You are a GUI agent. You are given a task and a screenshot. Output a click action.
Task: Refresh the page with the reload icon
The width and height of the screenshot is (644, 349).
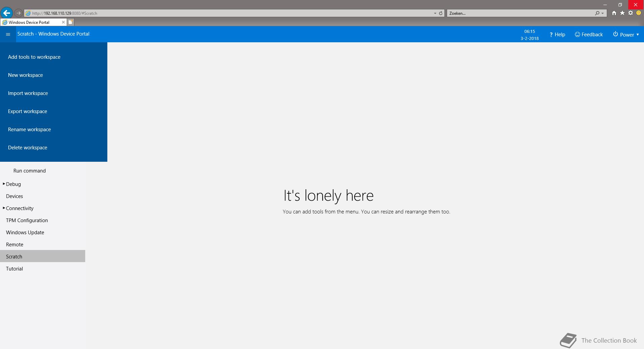(x=441, y=13)
